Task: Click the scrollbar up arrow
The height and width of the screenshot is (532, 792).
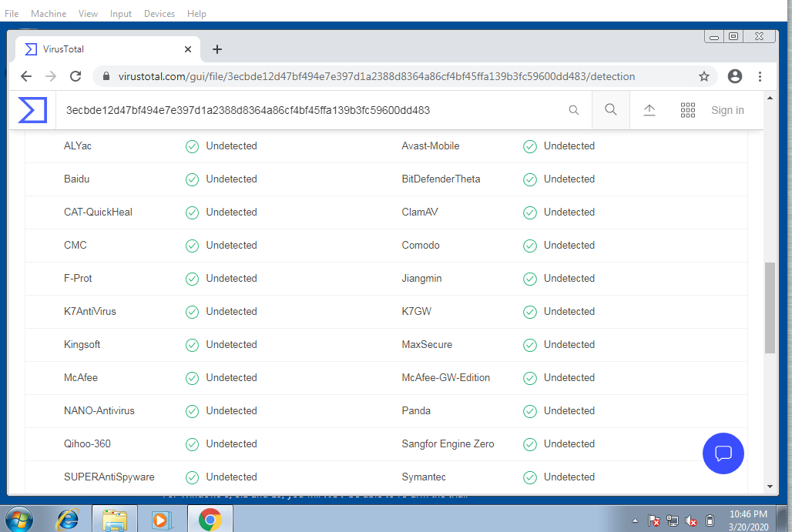Action: point(770,98)
